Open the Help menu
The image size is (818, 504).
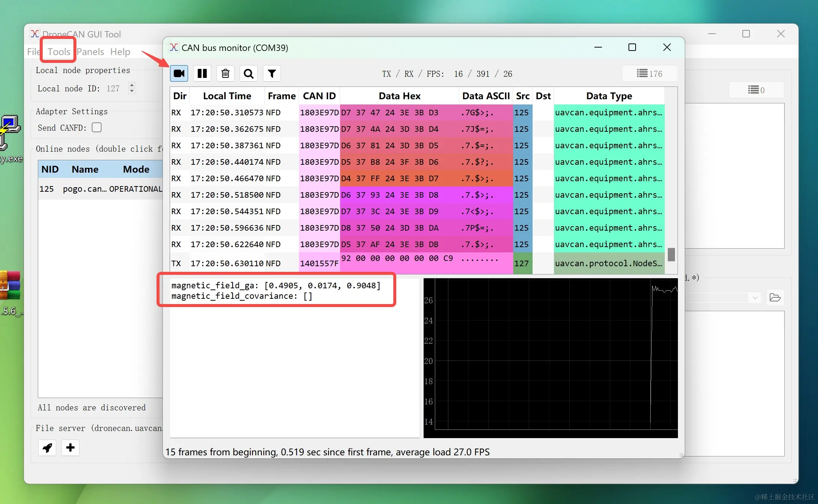120,52
